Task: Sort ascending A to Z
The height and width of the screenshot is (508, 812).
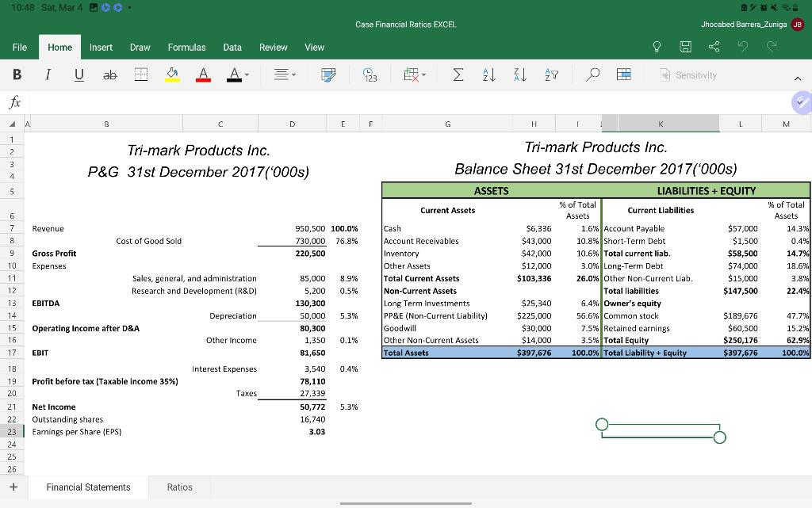Action: 490,75
